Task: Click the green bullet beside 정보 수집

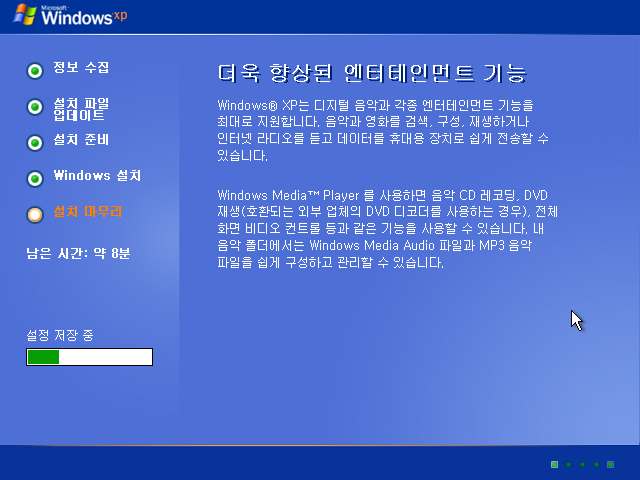Action: click(x=35, y=71)
